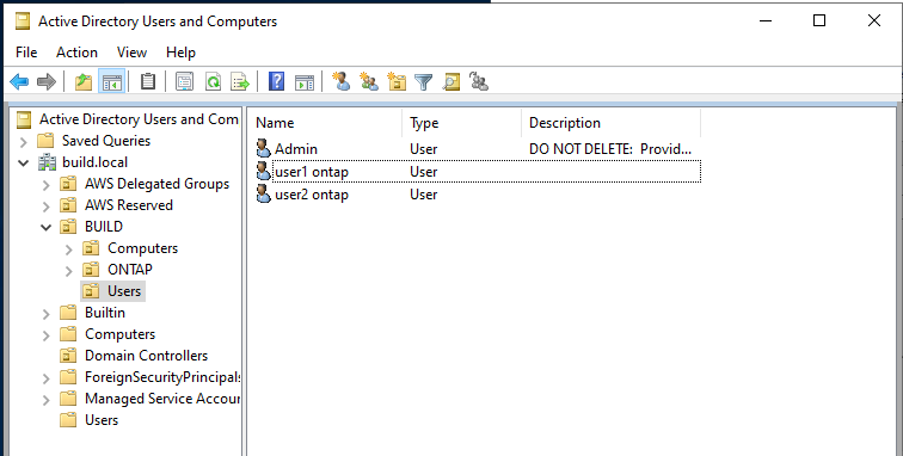
Task: Expand the AWS Delegated Groups node
Action: point(46,184)
